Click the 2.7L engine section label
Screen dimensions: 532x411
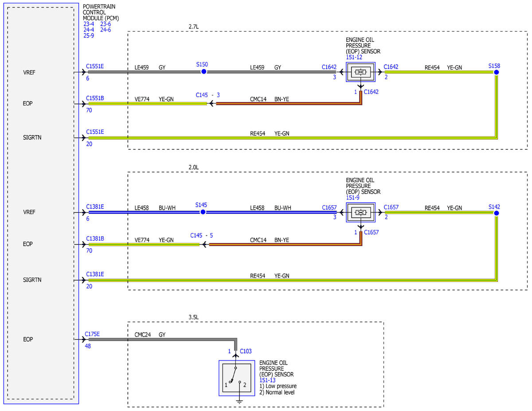[194, 27]
